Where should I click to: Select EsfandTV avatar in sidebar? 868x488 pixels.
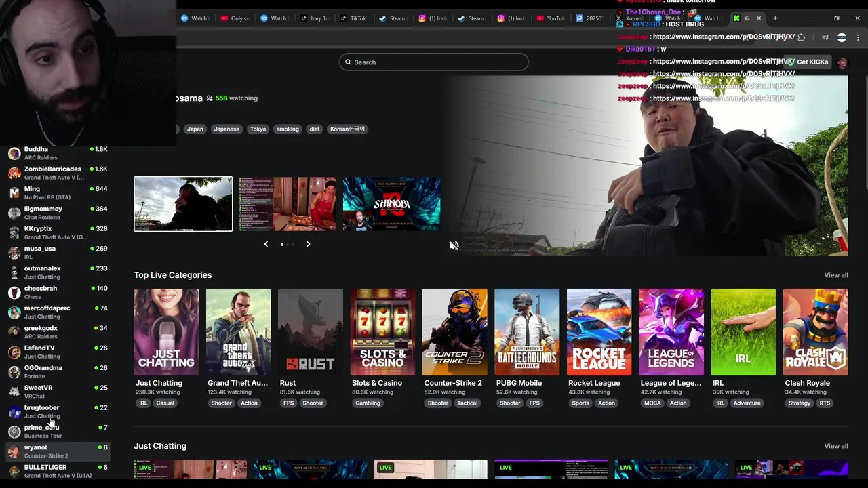14,352
